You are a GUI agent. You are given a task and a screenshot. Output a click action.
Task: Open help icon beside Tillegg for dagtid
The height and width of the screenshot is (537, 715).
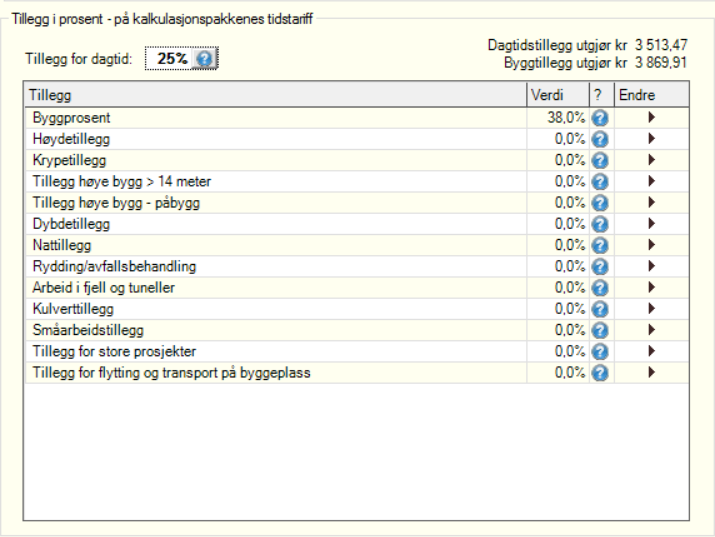(x=205, y=59)
